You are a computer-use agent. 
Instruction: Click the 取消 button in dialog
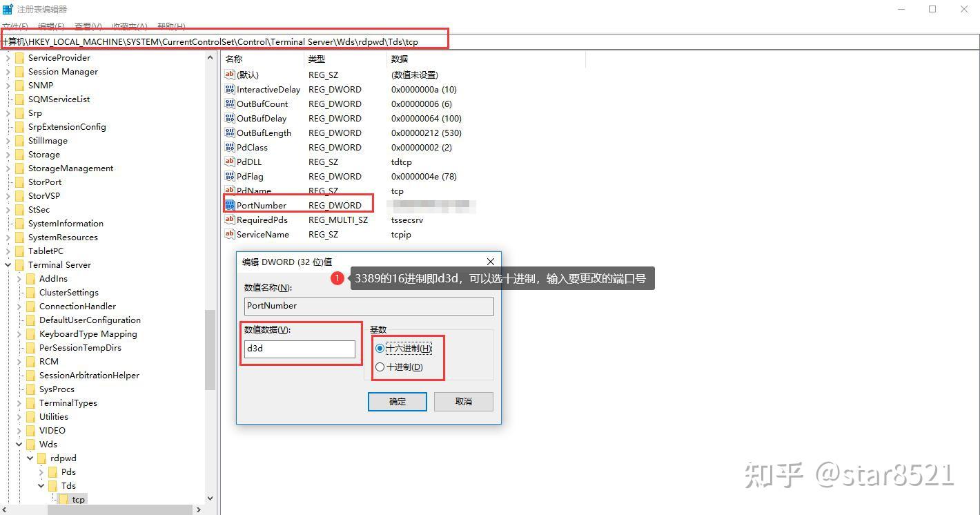click(x=463, y=401)
